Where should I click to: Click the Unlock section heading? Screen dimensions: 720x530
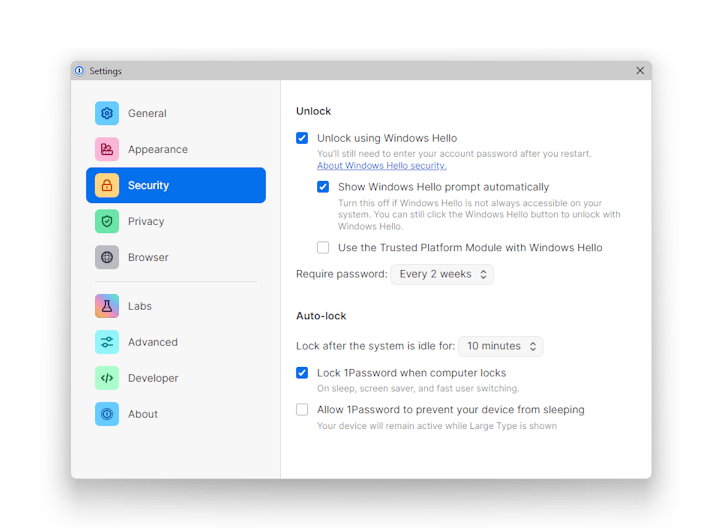coord(314,111)
